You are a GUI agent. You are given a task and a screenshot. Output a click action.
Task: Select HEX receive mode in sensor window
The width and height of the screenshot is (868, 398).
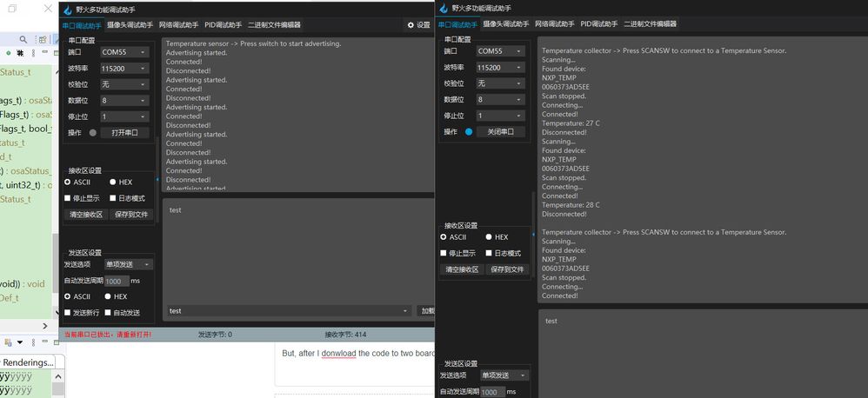[x=113, y=182]
